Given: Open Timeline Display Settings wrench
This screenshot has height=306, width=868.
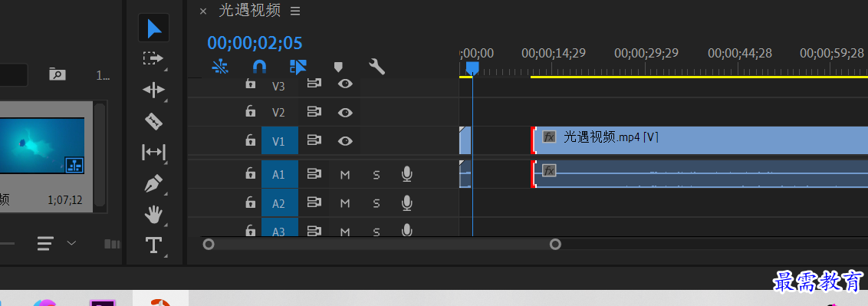Looking at the screenshot, I should (376, 67).
